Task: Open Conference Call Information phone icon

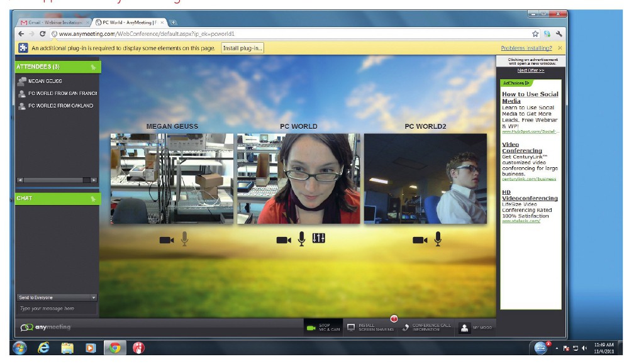Action: pyautogui.click(x=406, y=328)
